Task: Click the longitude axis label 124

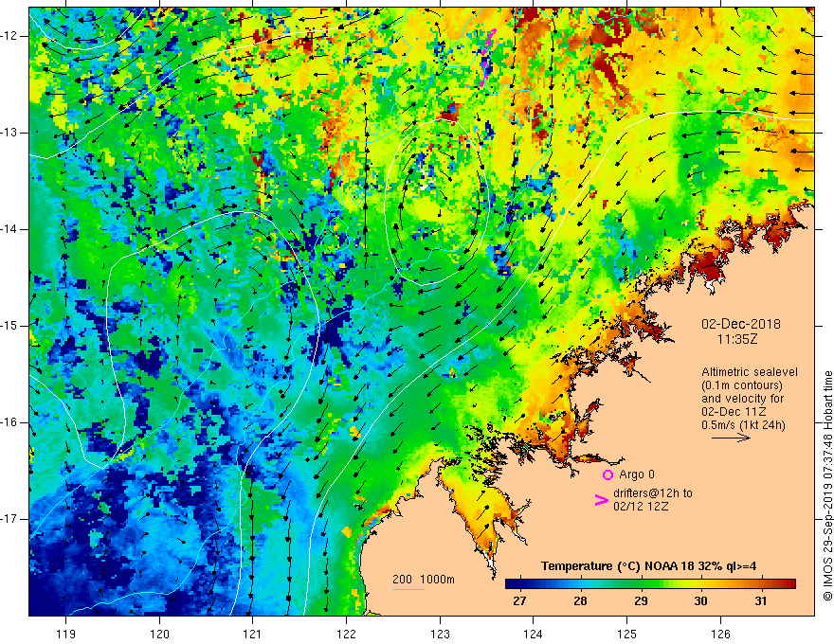Action: pyautogui.click(x=534, y=634)
